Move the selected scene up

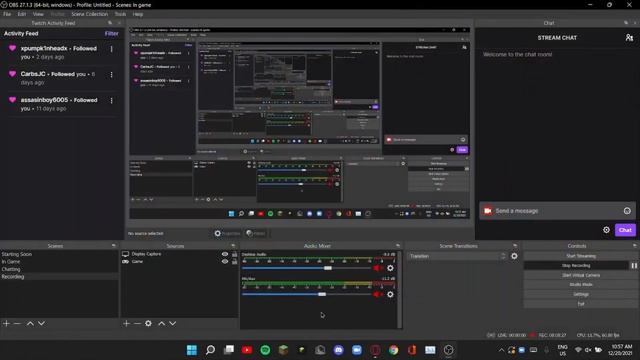[30, 323]
